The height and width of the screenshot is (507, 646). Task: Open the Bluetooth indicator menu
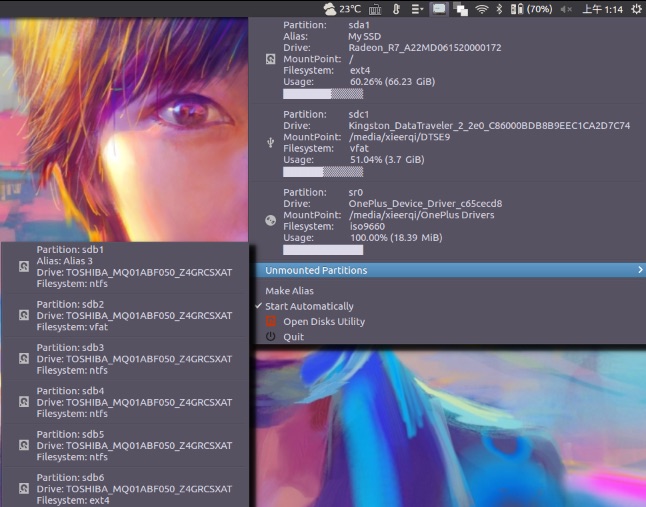[499, 9]
